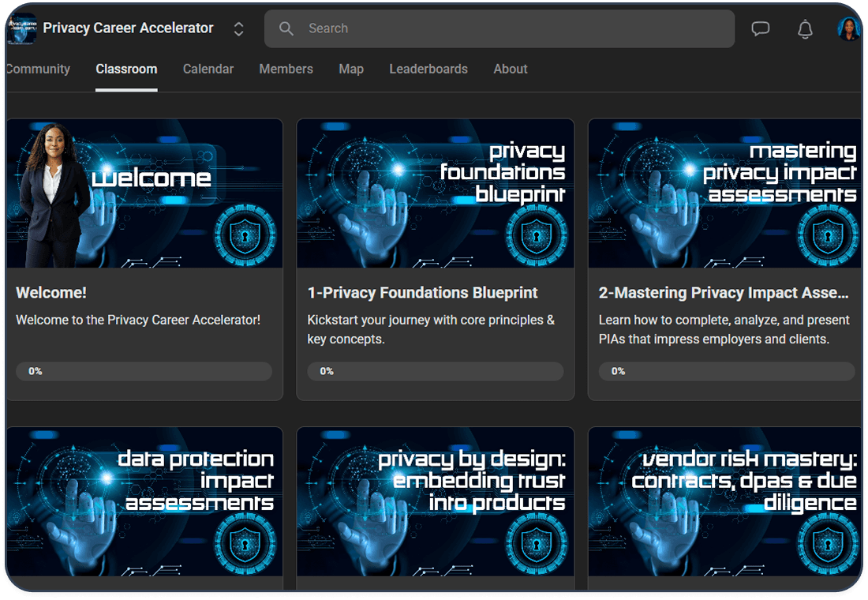
Task: Open the About tab
Action: coord(511,69)
